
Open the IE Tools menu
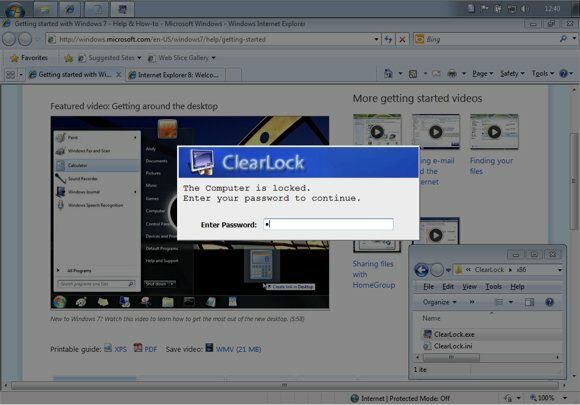tap(542, 74)
